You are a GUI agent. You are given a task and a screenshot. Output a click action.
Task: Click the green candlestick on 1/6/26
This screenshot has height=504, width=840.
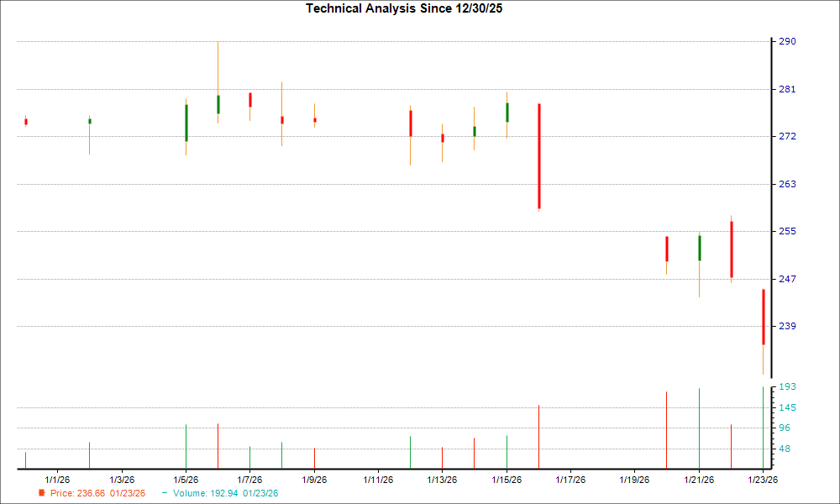click(218, 107)
